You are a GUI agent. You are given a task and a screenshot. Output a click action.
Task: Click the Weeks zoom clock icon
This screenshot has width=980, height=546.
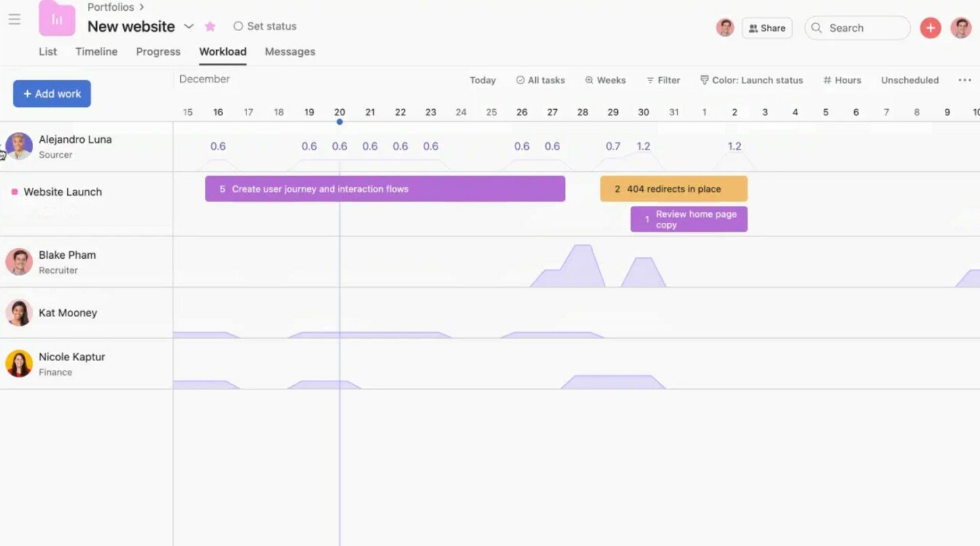(x=587, y=80)
